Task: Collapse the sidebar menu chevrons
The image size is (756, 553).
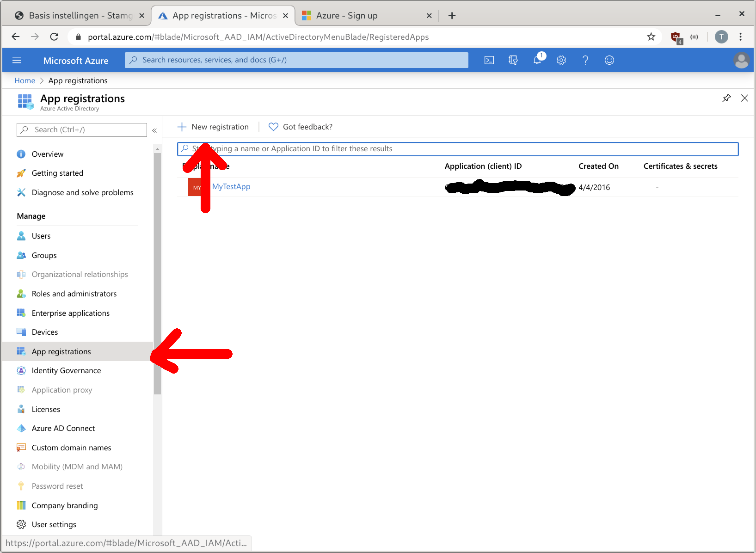Action: (x=154, y=130)
